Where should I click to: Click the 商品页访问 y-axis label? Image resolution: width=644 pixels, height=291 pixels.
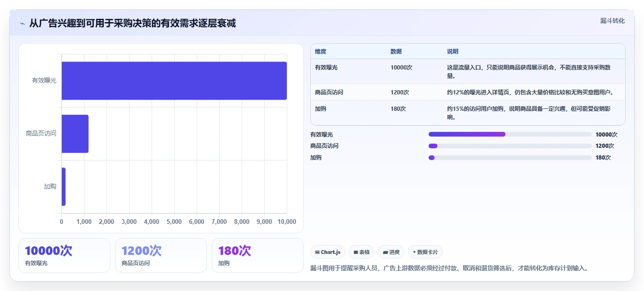click(41, 134)
